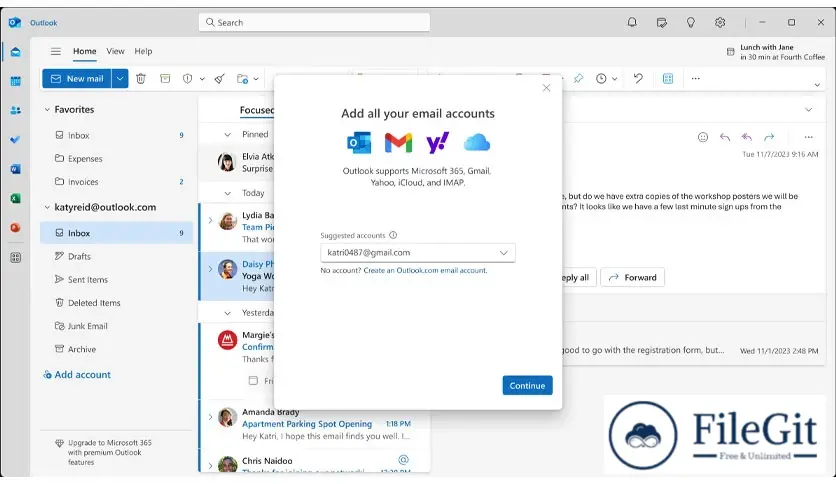Open info tooltip beside Suggested accounts
836x484 pixels.
tap(393, 235)
